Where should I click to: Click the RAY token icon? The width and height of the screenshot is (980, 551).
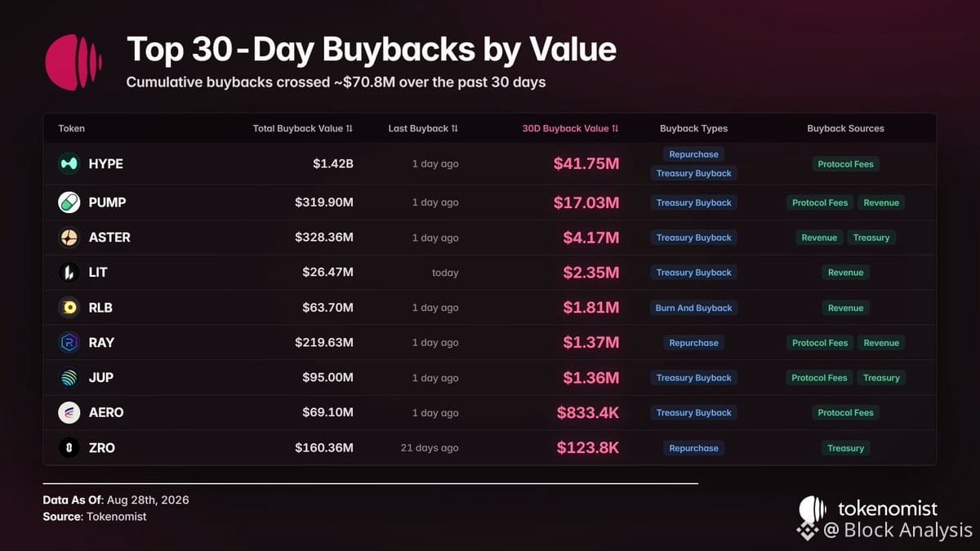pyautogui.click(x=69, y=343)
